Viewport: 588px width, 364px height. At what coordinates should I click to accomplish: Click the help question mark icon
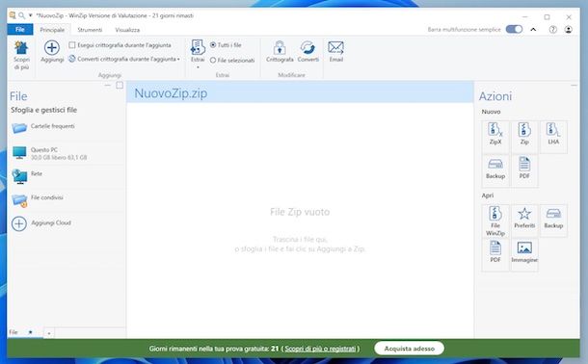pyautogui.click(x=552, y=30)
